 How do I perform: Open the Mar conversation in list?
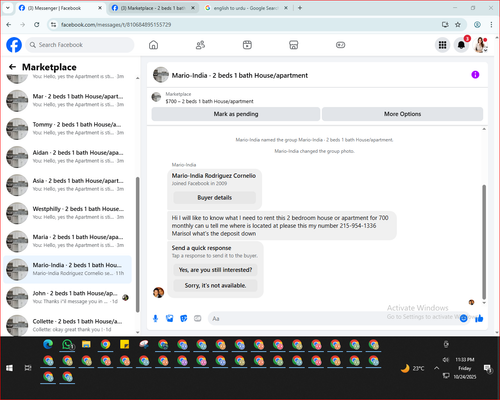tap(68, 100)
